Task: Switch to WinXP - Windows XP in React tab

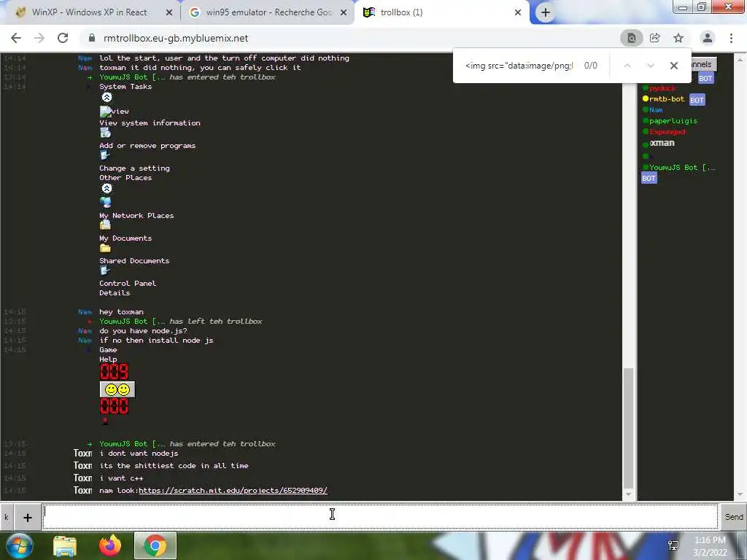Action: tap(89, 12)
